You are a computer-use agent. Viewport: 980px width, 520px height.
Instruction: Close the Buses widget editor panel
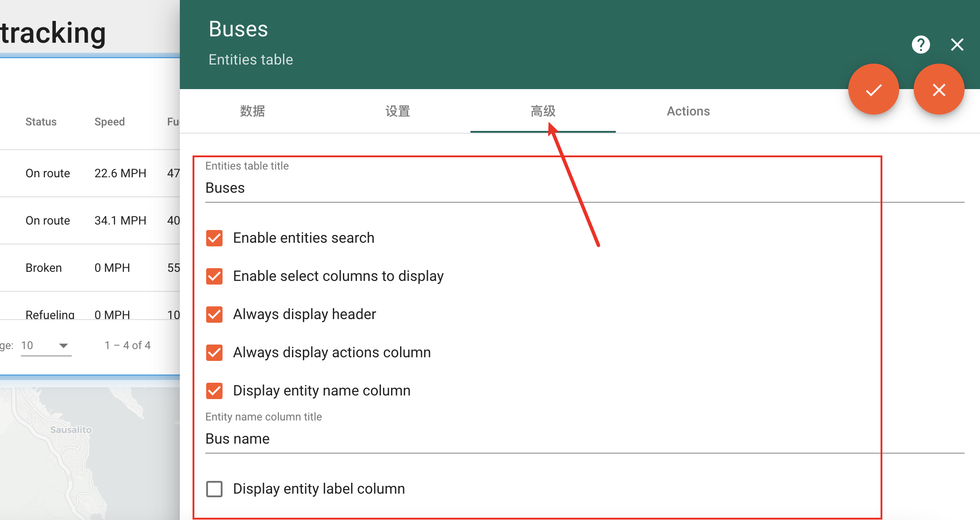click(957, 45)
